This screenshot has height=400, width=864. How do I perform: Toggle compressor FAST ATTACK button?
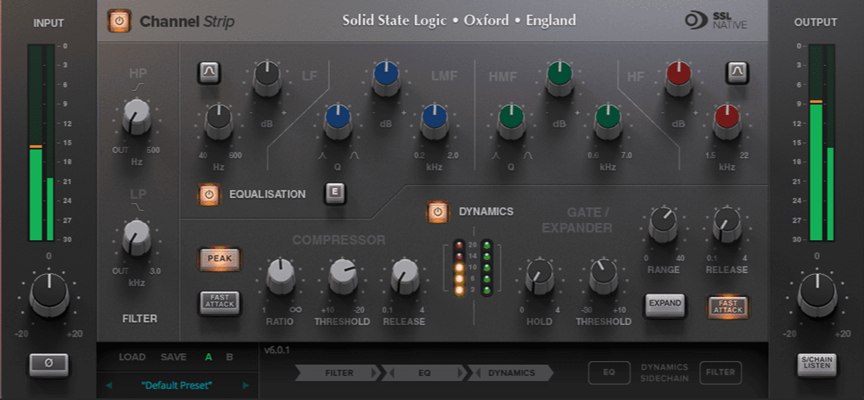(220, 303)
